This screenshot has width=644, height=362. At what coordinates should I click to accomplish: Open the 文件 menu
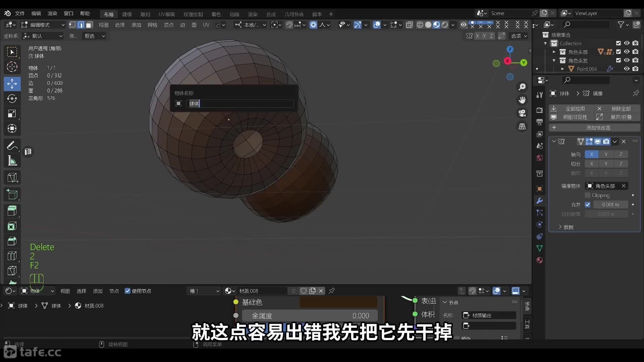click(20, 13)
